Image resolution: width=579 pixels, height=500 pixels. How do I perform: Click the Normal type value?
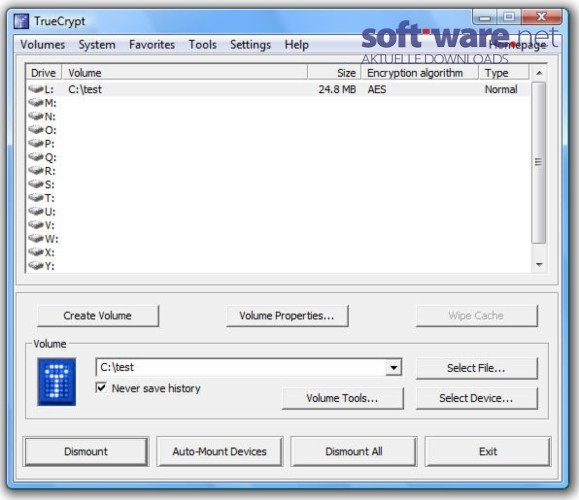point(501,89)
